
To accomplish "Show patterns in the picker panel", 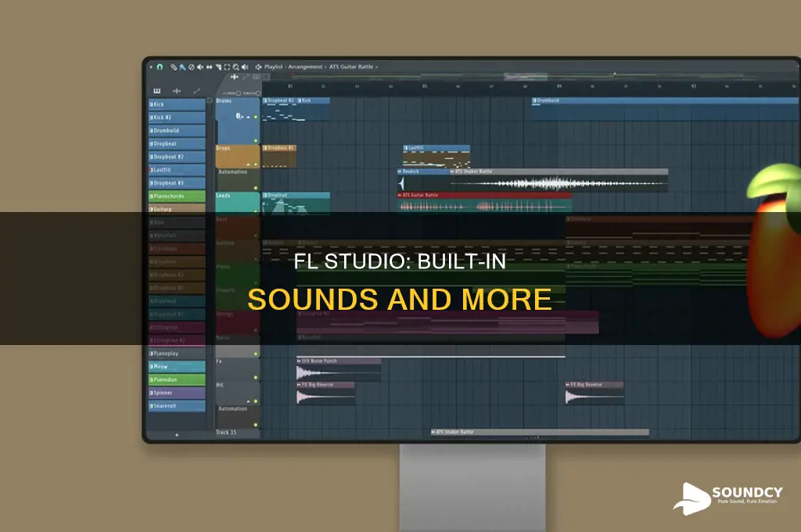I will (x=156, y=91).
